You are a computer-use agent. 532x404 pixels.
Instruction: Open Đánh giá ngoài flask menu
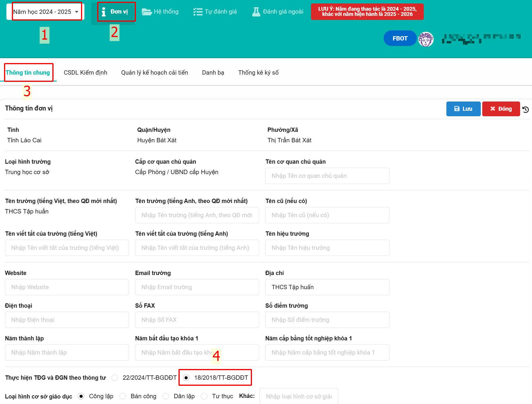[x=278, y=12]
